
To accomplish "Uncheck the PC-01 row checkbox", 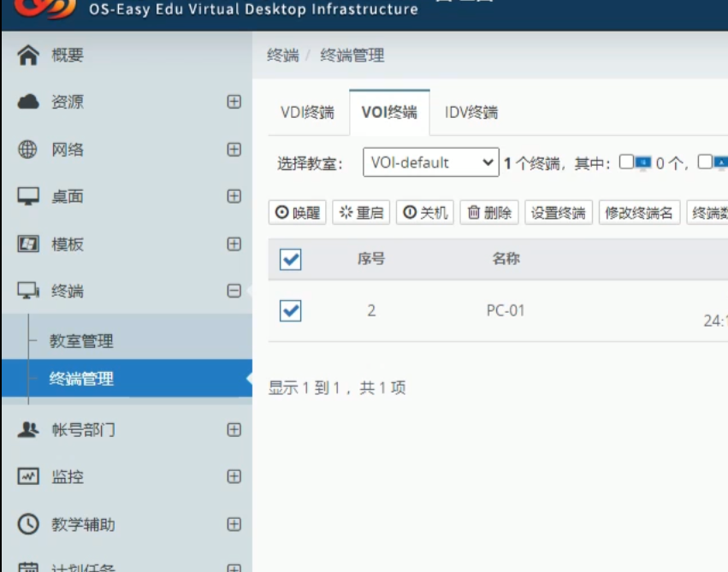I will coord(291,311).
